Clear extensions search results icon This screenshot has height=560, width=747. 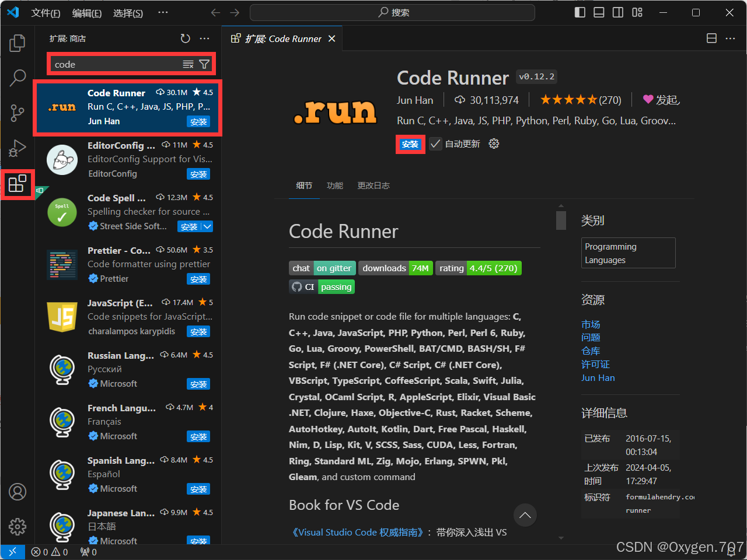(x=188, y=64)
